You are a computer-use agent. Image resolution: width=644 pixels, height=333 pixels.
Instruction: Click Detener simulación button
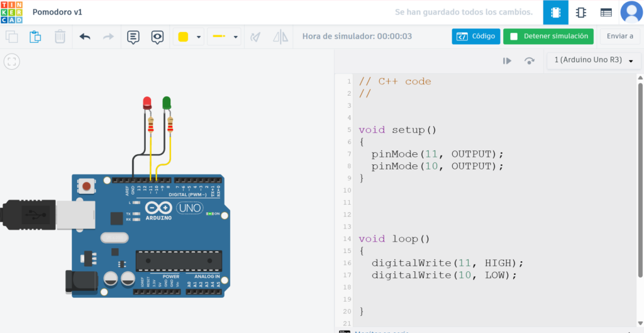click(548, 37)
